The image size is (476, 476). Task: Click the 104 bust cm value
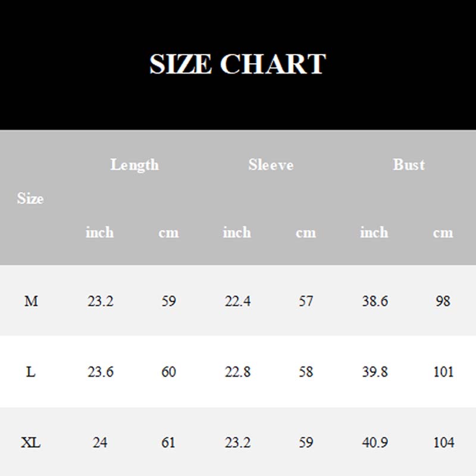443,443
